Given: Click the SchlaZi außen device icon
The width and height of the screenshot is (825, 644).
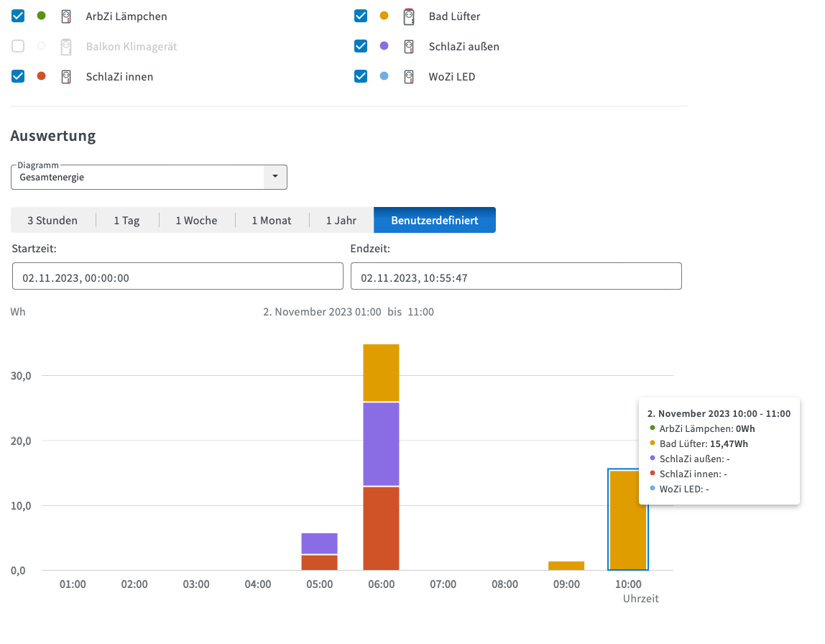Looking at the screenshot, I should pos(408,46).
